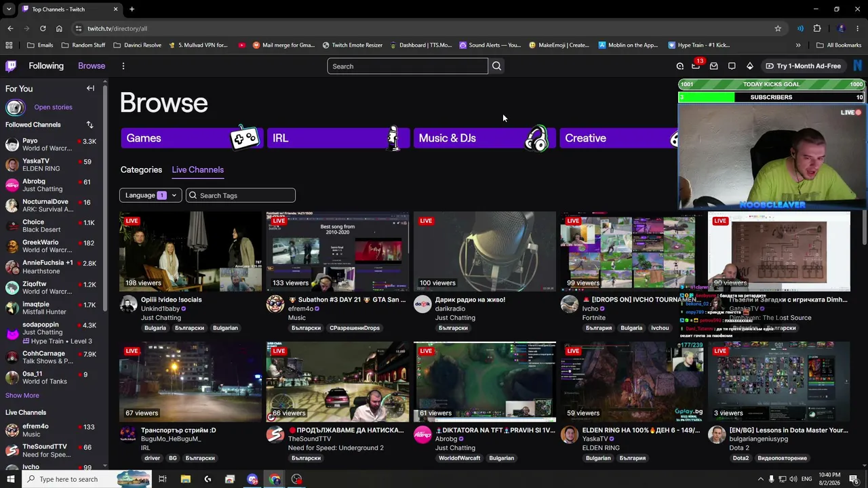Open the Windows notification center
This screenshot has width=868, height=488.
click(854, 479)
